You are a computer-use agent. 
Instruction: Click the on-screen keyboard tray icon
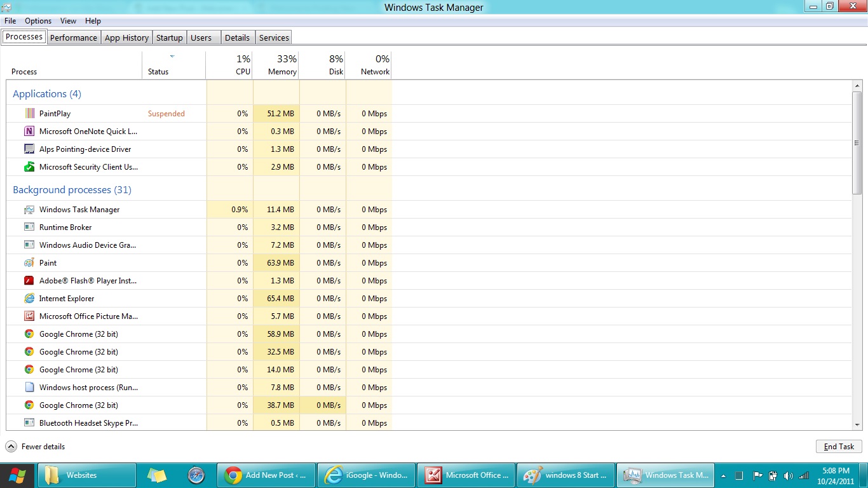click(x=739, y=475)
